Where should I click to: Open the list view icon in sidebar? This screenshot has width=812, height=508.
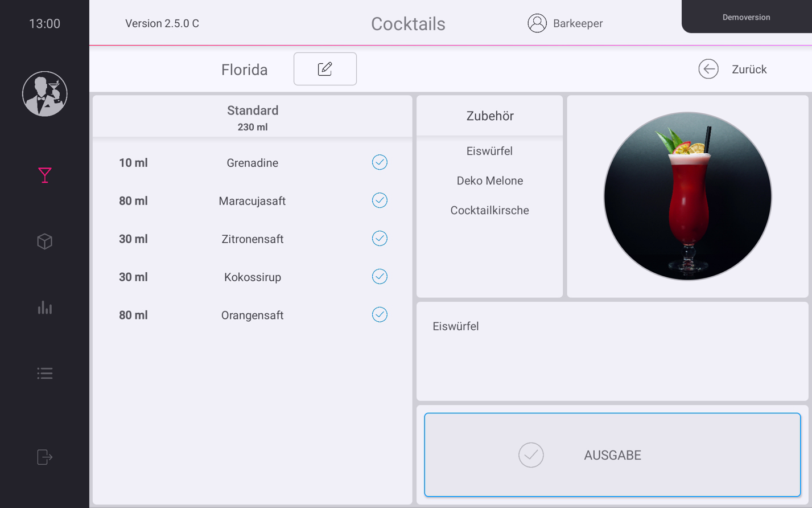[x=44, y=374]
